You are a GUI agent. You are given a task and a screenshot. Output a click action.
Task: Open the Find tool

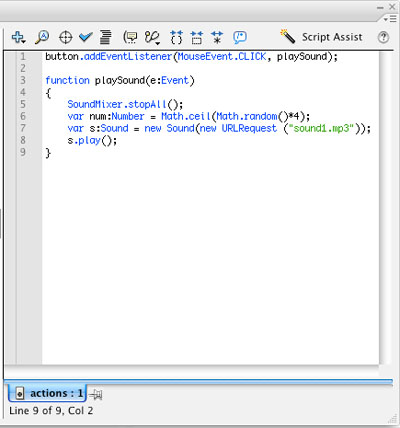(x=42, y=37)
